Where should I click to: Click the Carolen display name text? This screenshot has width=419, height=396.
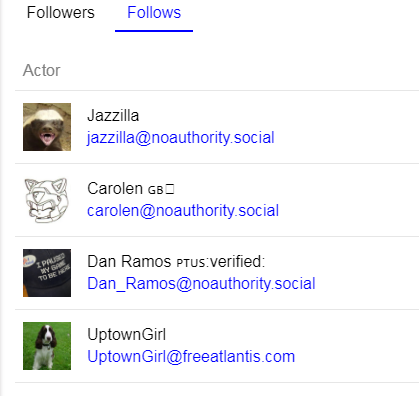point(115,189)
